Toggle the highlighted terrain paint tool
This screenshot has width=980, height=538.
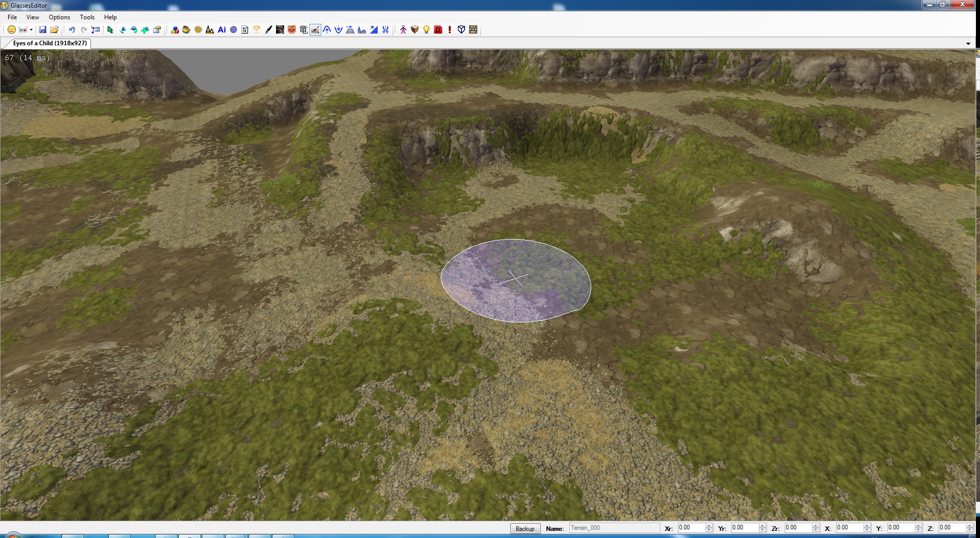click(315, 30)
